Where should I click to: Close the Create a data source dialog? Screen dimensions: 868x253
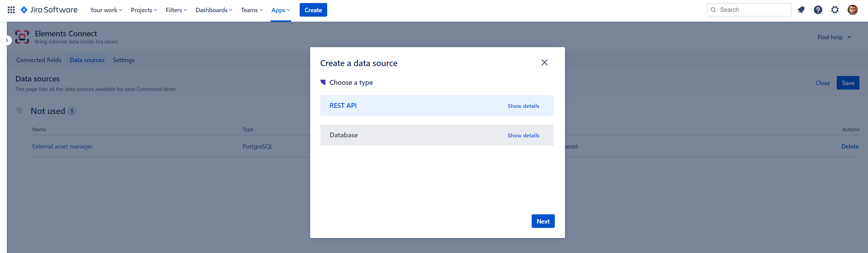[544, 62]
